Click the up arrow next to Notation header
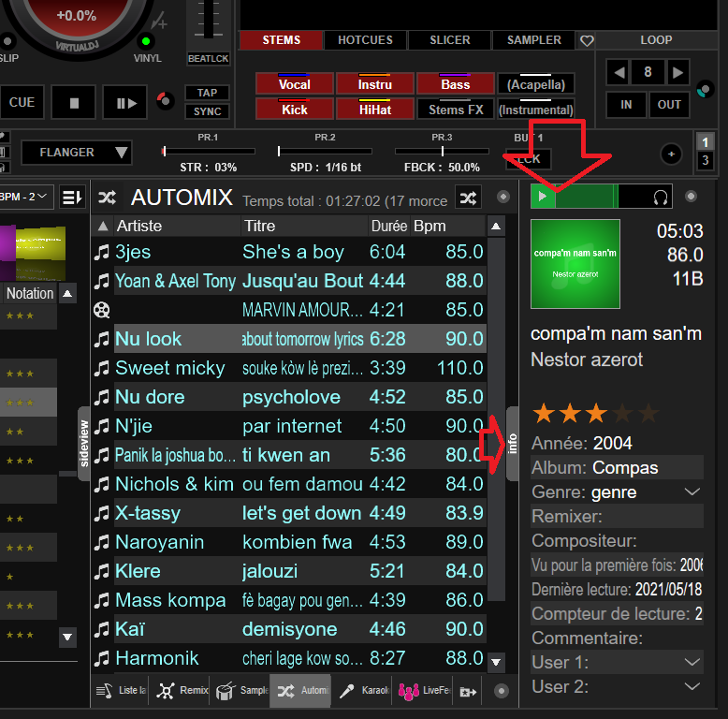 (x=67, y=294)
